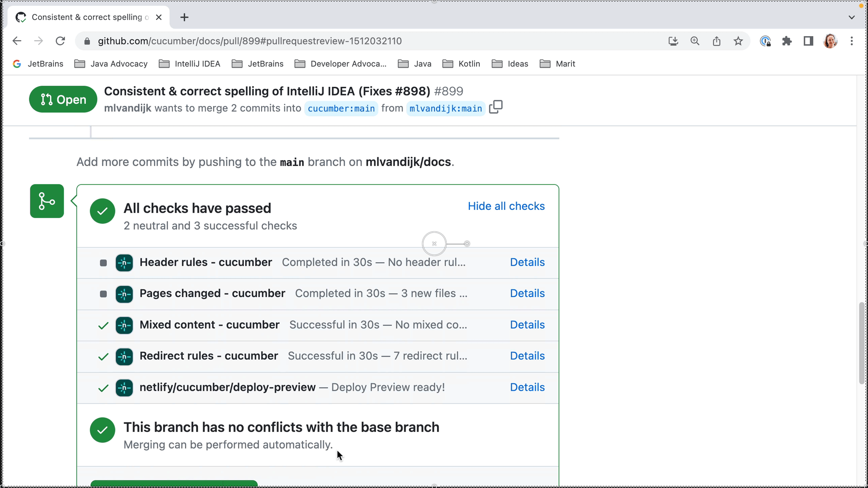868x488 pixels.
Task: Click the install app download icon
Action: click(673, 41)
